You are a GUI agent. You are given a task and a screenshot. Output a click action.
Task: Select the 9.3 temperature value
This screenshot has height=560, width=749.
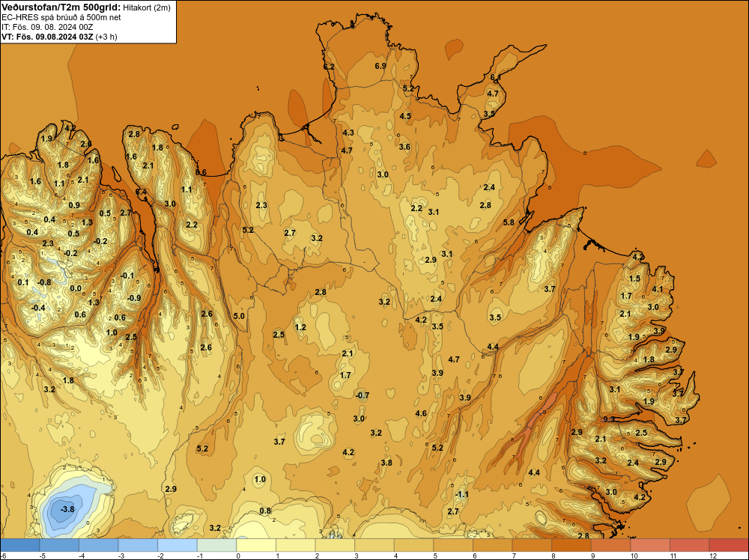(609, 419)
